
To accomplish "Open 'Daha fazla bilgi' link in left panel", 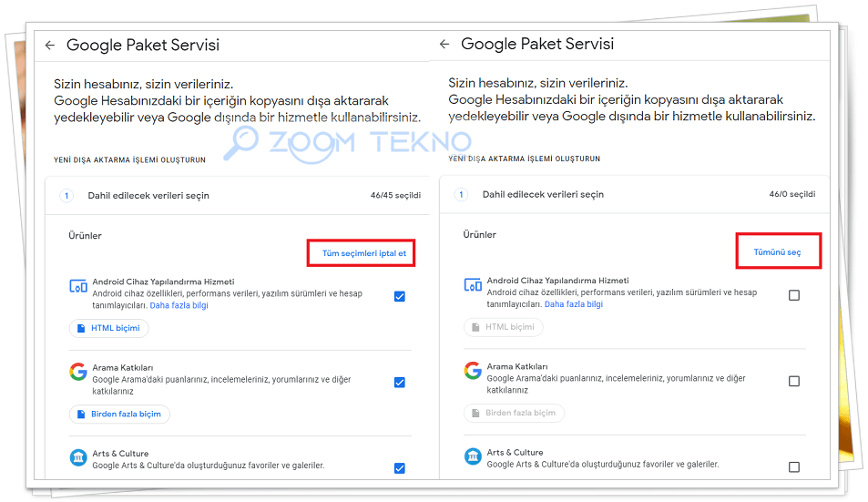I will tap(179, 305).
